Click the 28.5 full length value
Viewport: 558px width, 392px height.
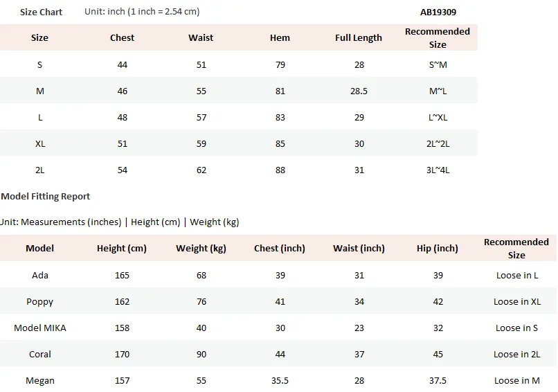359,91
